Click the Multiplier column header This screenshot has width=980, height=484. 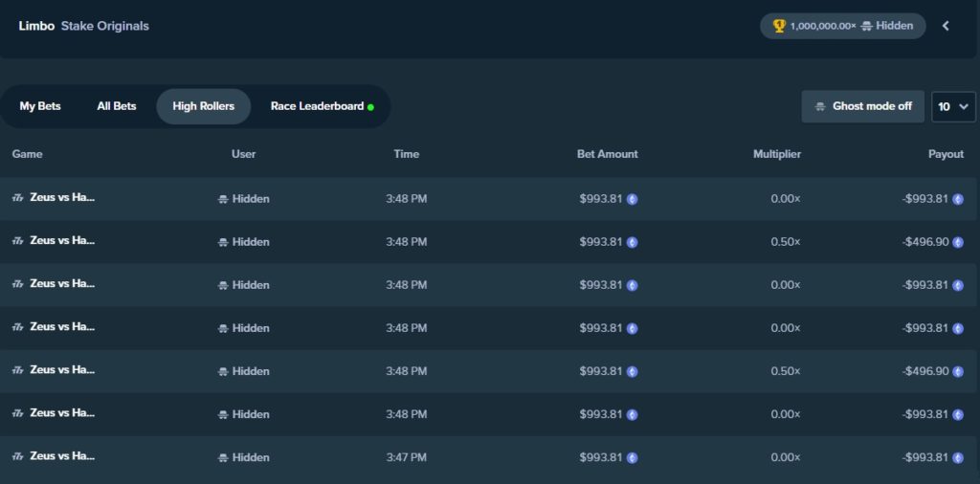(x=776, y=154)
